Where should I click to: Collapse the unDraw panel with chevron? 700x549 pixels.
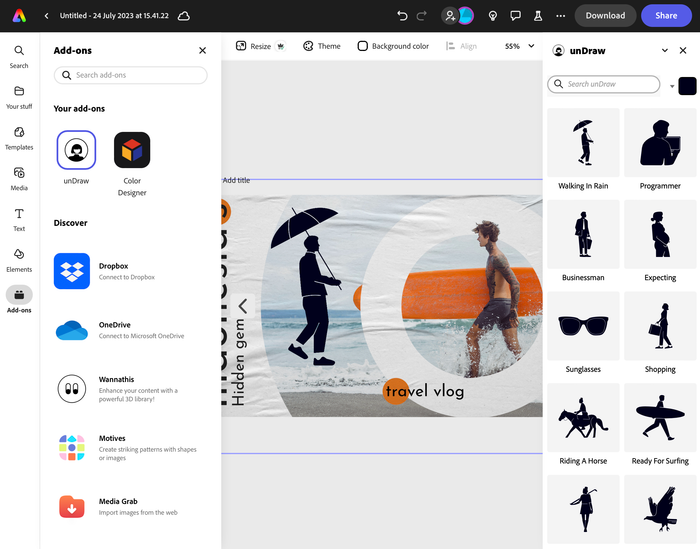pos(665,50)
